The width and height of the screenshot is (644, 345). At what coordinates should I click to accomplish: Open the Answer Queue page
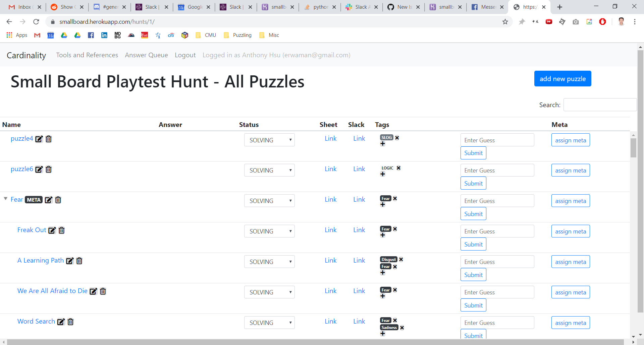(146, 55)
